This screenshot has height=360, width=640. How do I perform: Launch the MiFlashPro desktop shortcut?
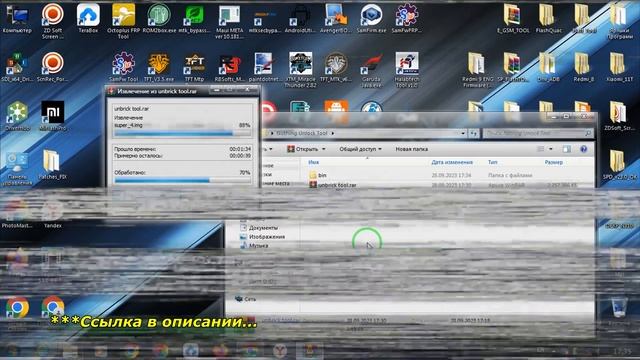tap(53, 116)
